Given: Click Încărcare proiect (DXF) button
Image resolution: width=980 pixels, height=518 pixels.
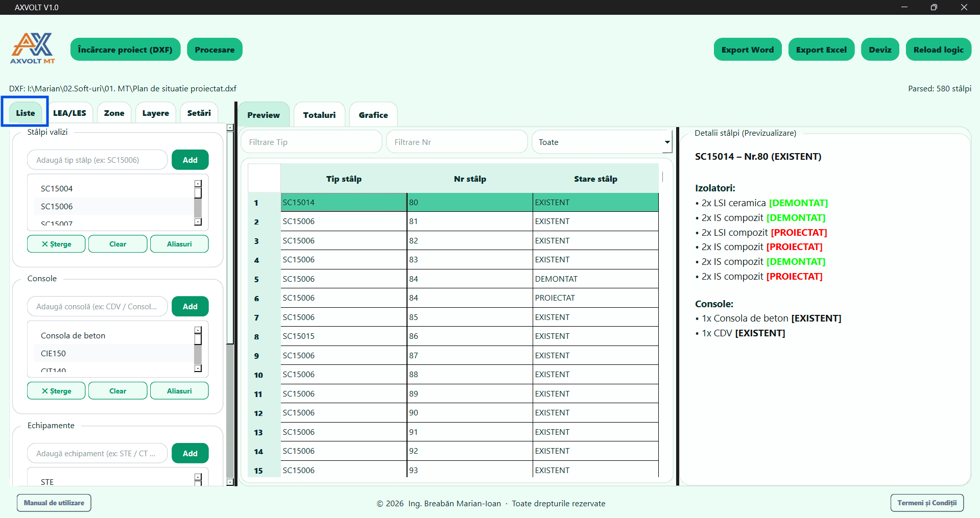Looking at the screenshot, I should pyautogui.click(x=125, y=50).
